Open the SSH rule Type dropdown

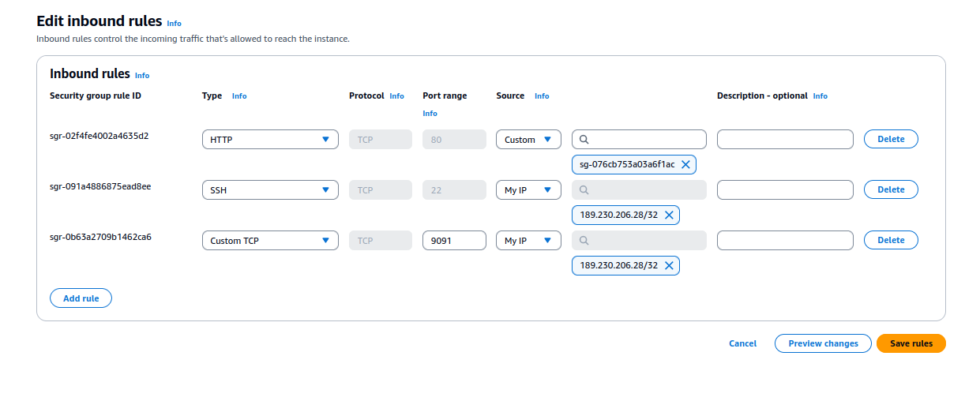point(270,190)
